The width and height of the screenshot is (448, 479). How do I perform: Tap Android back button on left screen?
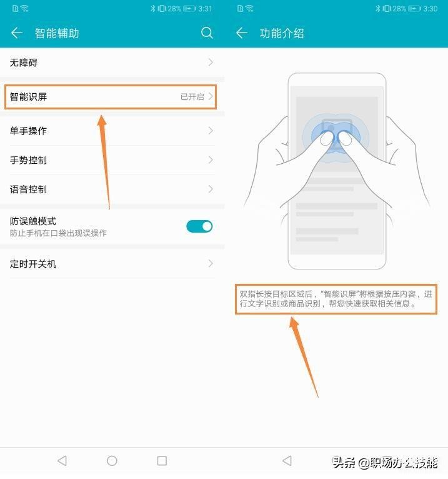click(62, 460)
